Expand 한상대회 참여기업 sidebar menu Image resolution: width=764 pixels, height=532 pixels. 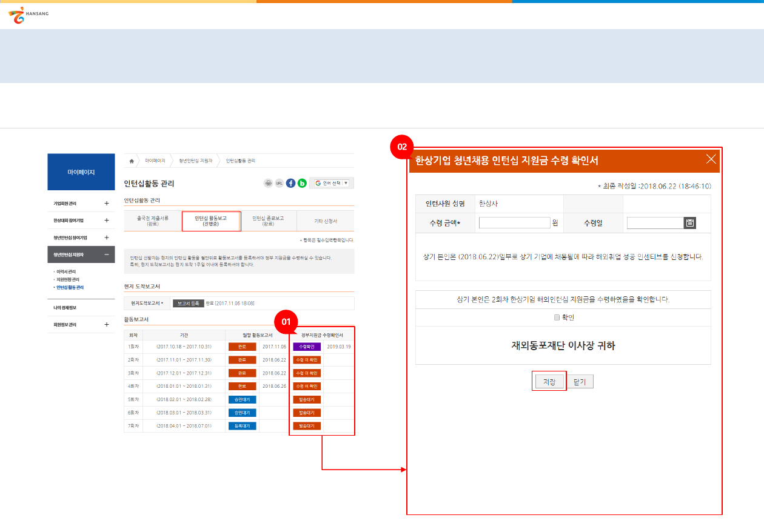coord(106,221)
